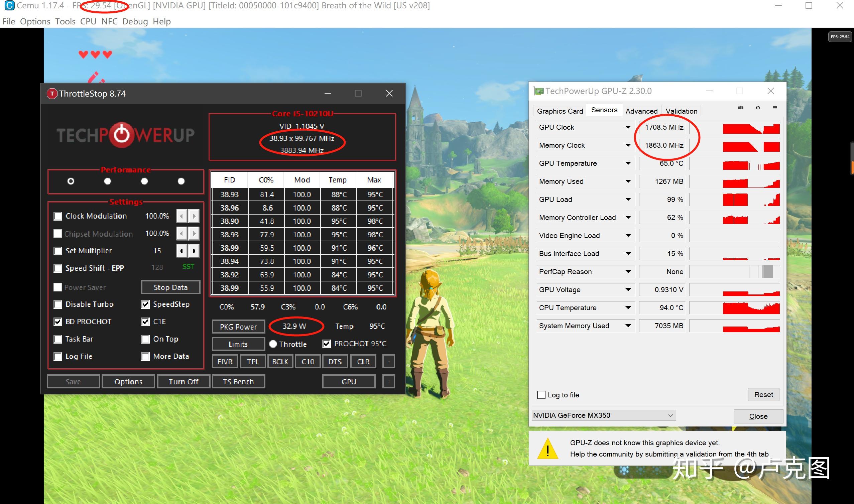Image resolution: width=854 pixels, height=504 pixels.
Task: Open the Memory Controller Load dropdown
Action: [x=628, y=217]
